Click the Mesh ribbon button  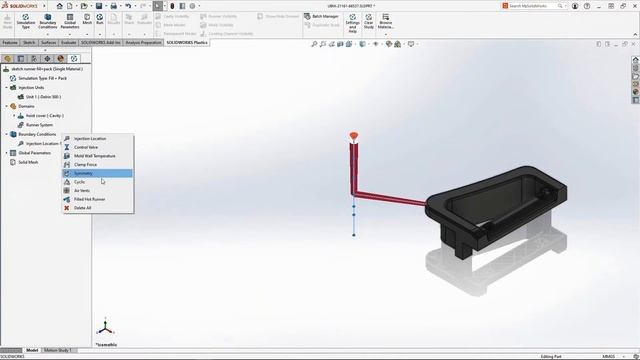click(87, 19)
